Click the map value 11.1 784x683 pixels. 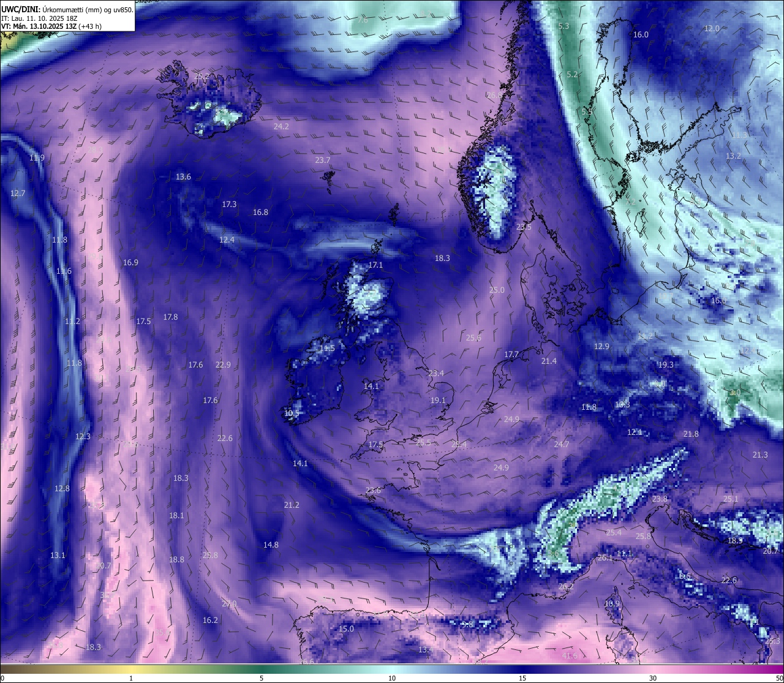click(x=624, y=553)
